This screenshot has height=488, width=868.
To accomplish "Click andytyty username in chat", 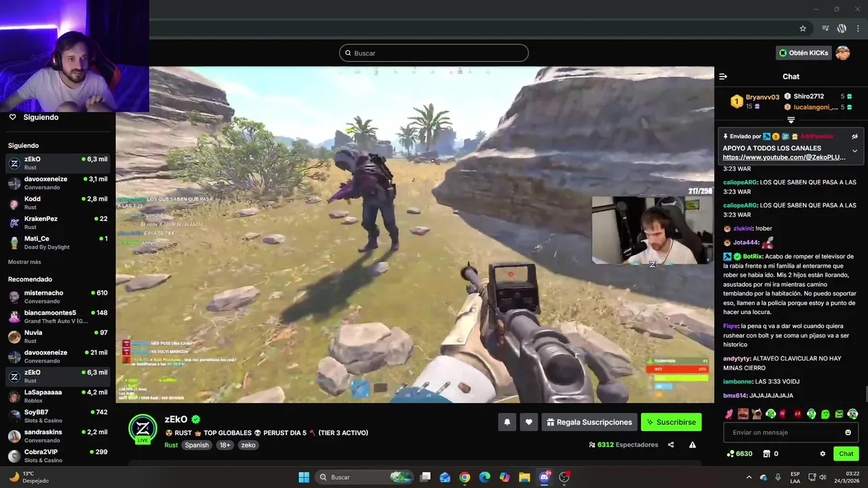I will [737, 359].
